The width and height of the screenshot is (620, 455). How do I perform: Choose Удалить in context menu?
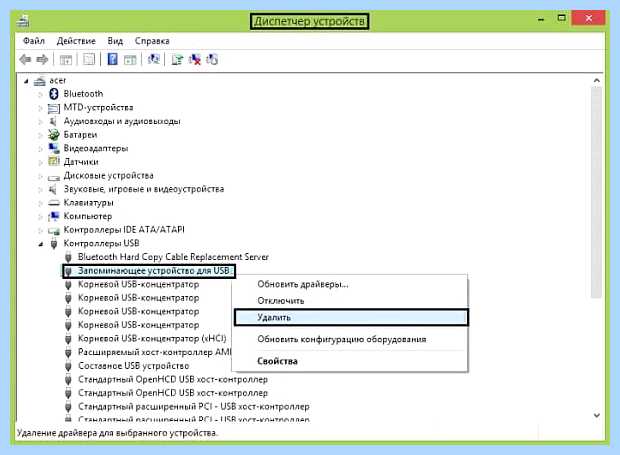click(351, 317)
